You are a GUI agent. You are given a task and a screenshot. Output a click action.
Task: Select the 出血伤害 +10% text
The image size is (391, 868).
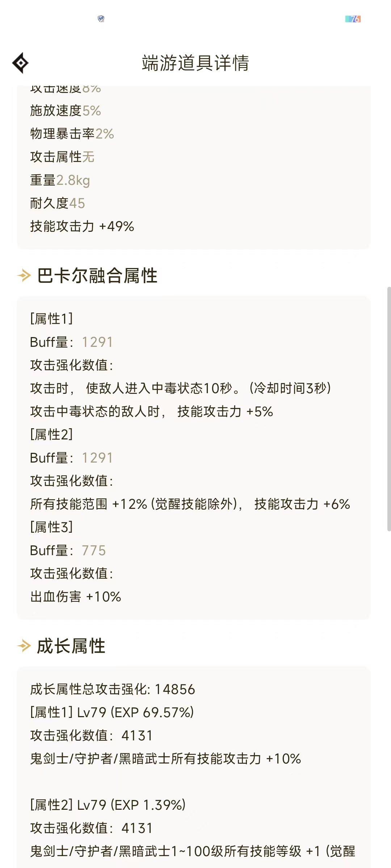click(x=76, y=597)
